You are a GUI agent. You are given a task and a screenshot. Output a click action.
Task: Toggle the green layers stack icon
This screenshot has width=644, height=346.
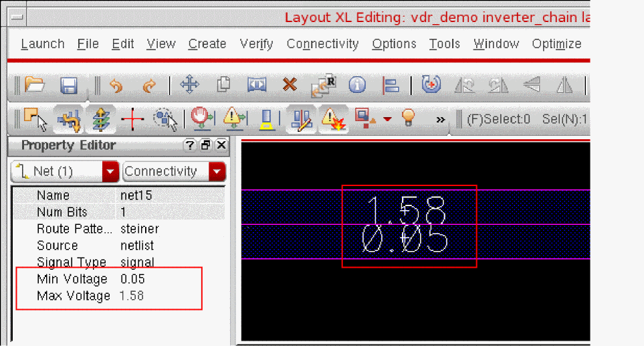[100, 120]
